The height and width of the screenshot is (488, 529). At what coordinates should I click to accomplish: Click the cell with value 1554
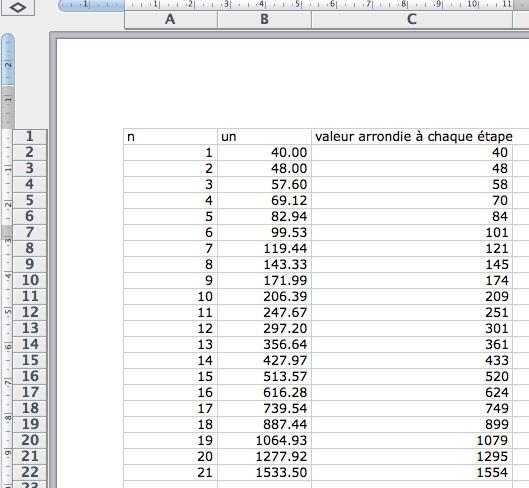click(412, 472)
